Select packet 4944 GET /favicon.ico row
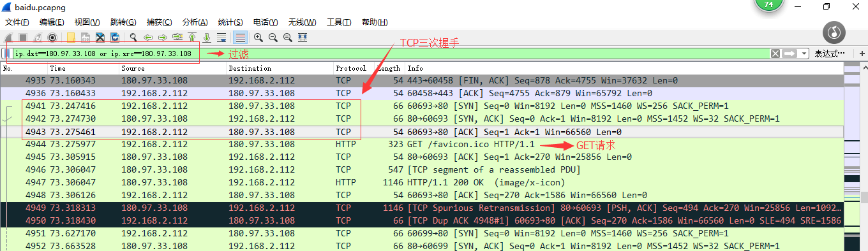This screenshot has width=868, height=251. coord(421,145)
